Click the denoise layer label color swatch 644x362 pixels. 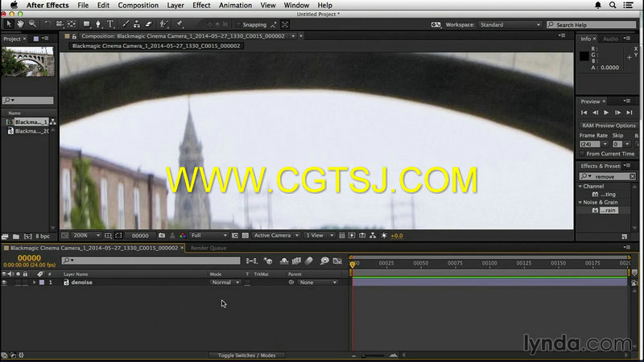click(42, 282)
